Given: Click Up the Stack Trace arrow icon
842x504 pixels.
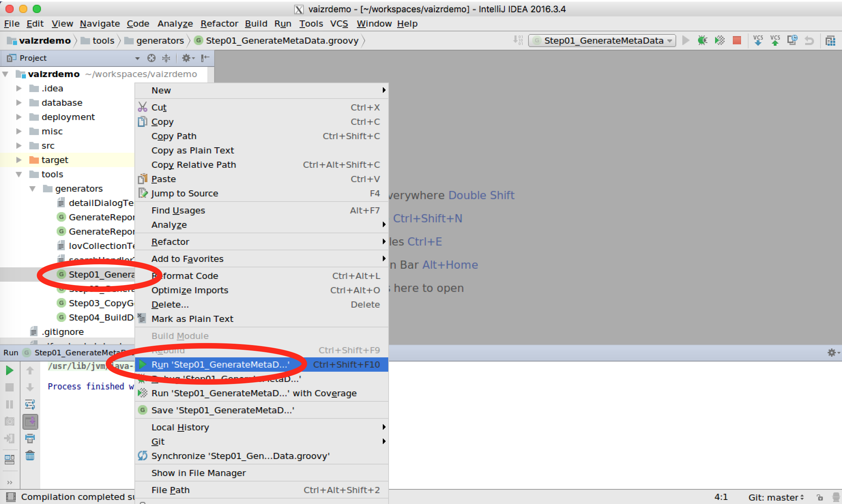Looking at the screenshot, I should click(x=30, y=370).
